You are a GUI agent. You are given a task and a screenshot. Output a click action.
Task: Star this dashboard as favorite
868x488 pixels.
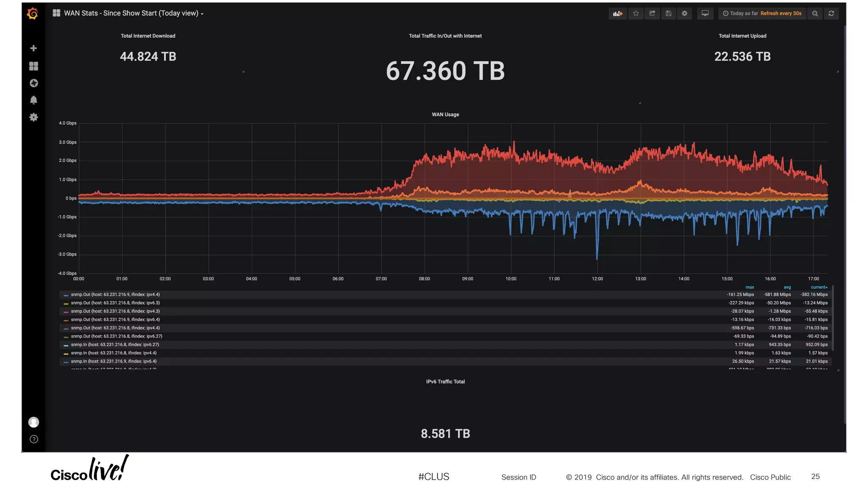pos(636,14)
